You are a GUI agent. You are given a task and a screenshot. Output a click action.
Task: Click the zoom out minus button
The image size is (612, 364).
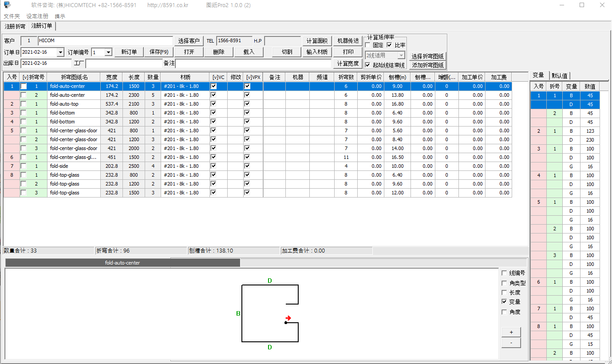(x=511, y=343)
